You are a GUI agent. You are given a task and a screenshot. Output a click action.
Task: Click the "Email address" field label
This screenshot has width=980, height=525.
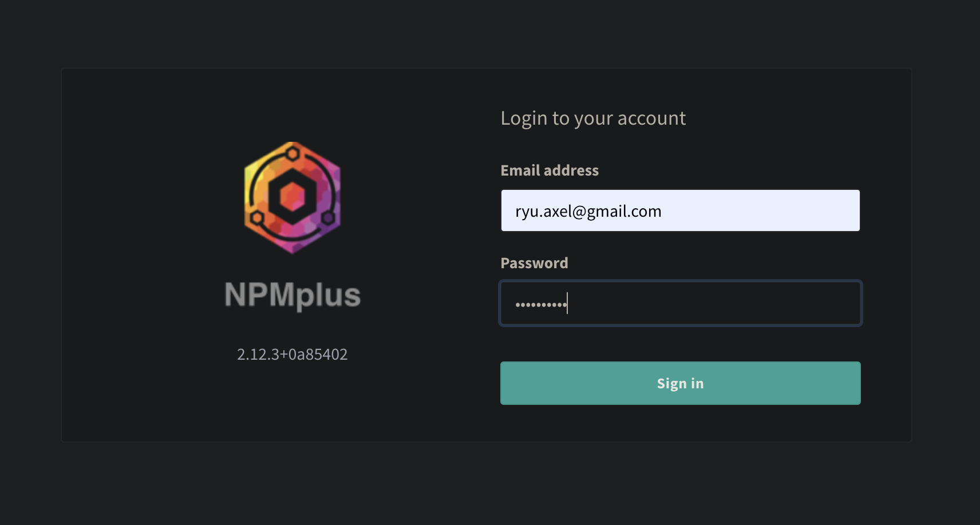click(550, 170)
